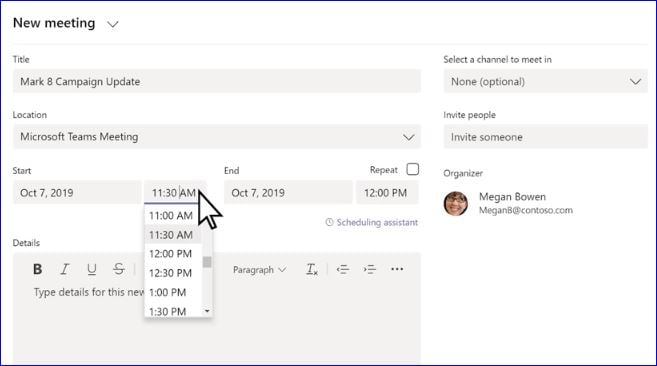Increase indent icon in details toolbar
Viewport: 657px width, 366px height.
click(x=370, y=269)
